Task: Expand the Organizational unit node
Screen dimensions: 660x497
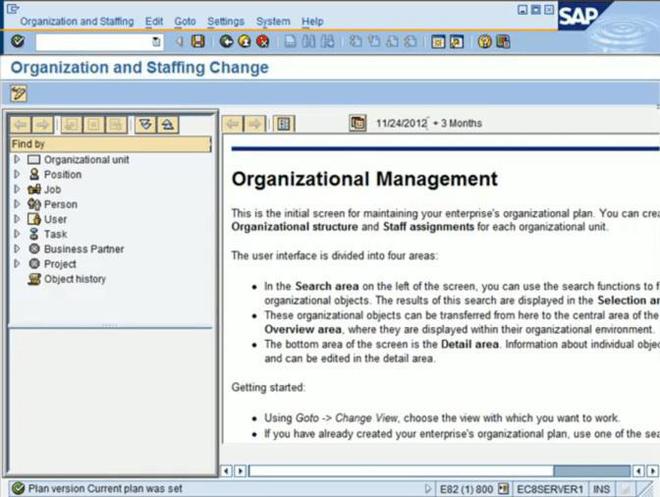Action: tap(17, 159)
